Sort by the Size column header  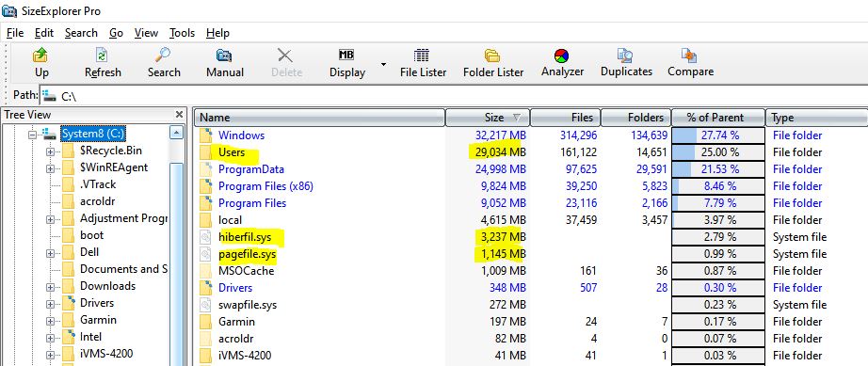click(x=488, y=118)
